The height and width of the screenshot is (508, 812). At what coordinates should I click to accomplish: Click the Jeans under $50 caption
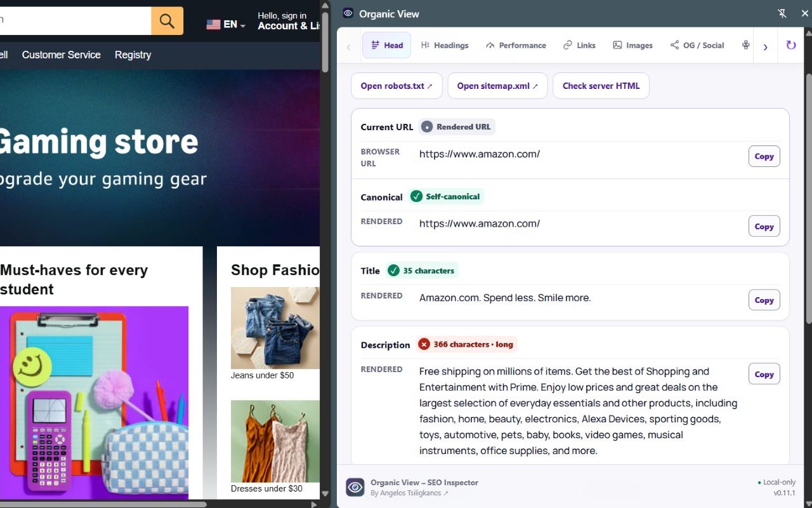coord(263,375)
